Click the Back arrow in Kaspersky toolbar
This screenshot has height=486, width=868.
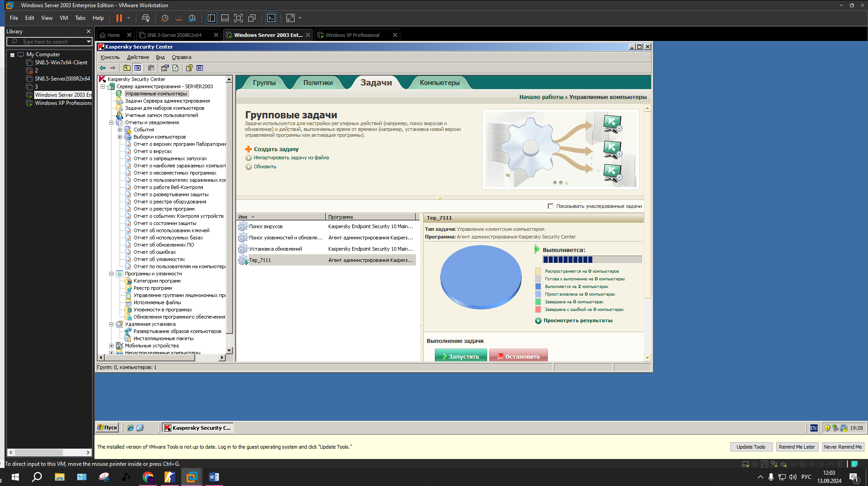[x=103, y=68]
